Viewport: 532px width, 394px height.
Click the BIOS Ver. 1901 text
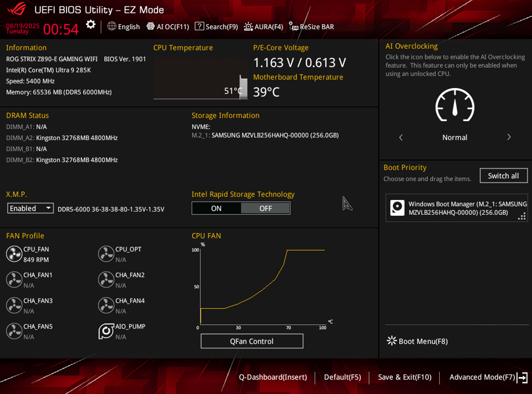(125, 59)
